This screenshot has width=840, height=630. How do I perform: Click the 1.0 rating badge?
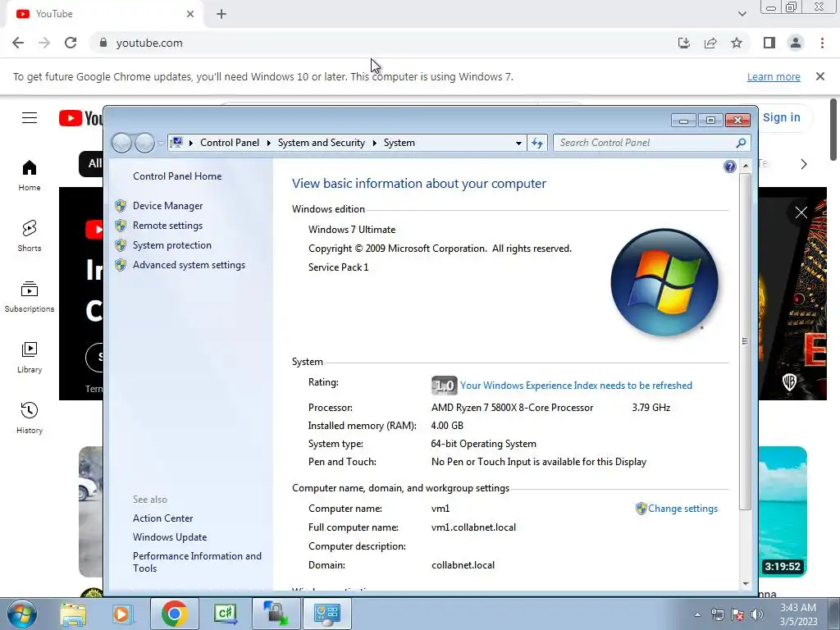(x=444, y=386)
